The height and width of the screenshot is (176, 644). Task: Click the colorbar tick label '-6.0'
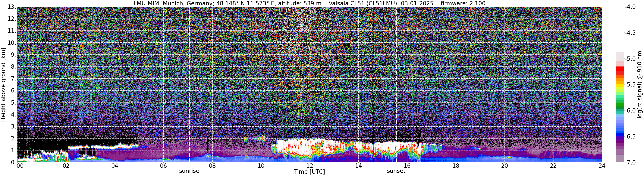(x=630, y=111)
